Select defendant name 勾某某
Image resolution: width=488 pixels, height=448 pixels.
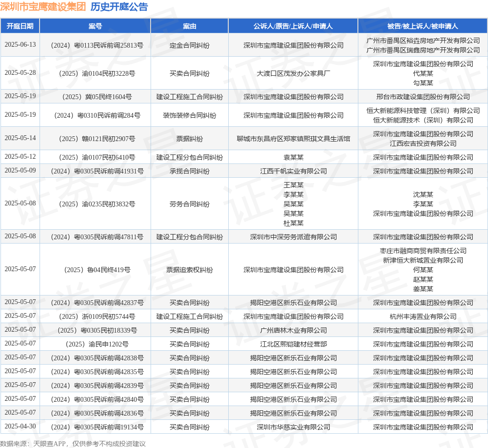click(423, 83)
